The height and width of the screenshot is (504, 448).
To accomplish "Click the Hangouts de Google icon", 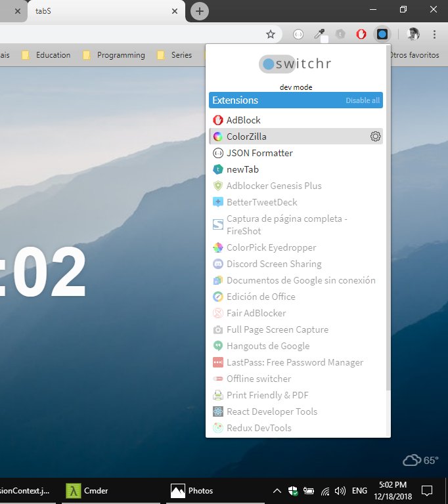I will [218, 346].
